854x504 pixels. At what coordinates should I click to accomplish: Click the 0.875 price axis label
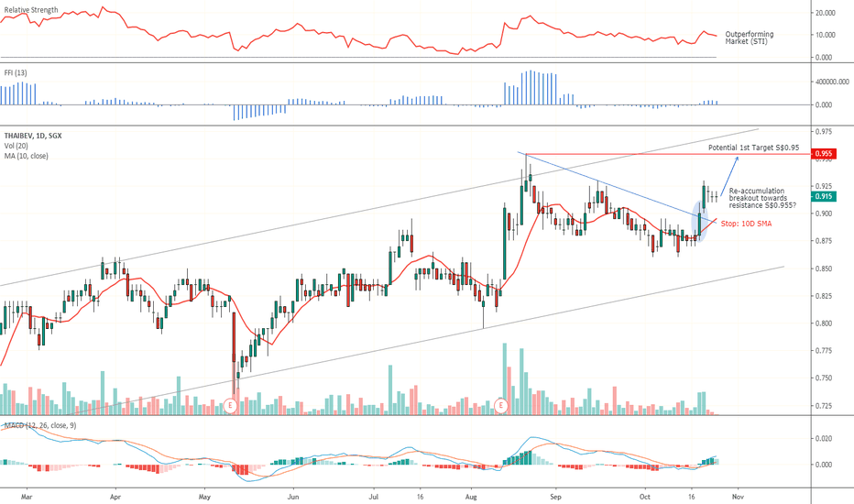pyautogui.click(x=823, y=241)
